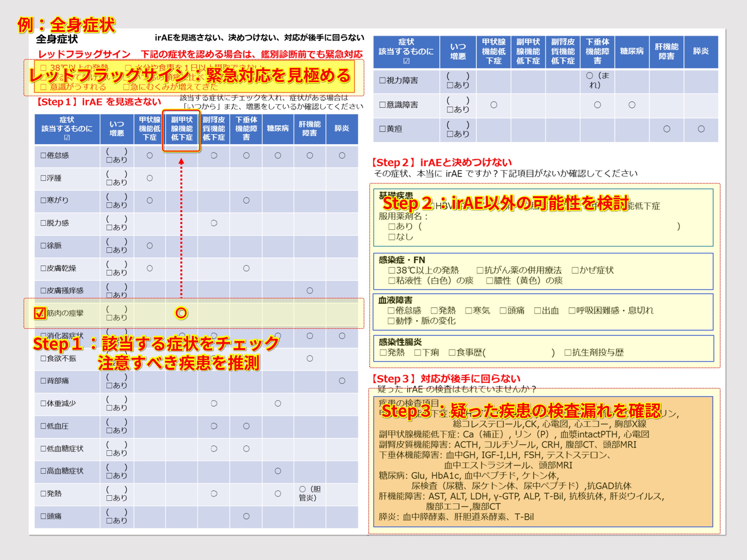The image size is (747, 560).
Task: Check the 黄疸 symptom checkbox
Action: [x=382, y=129]
